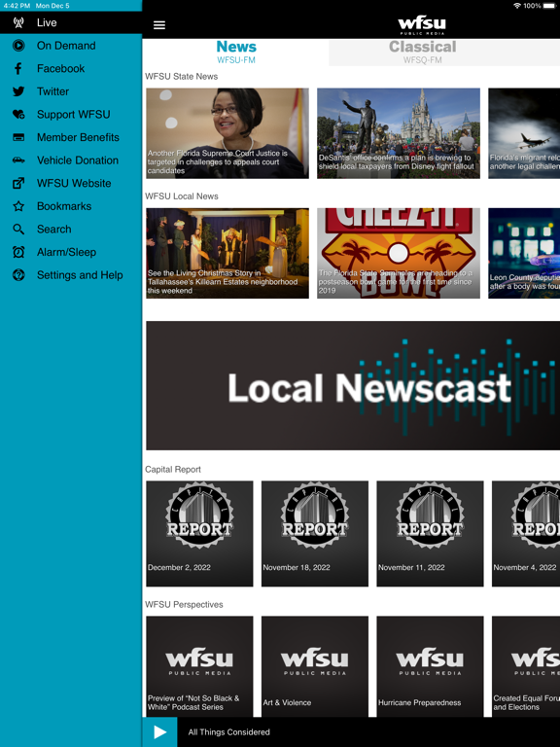Viewport: 560px width, 747px height.
Task: Open Created Equal Forum and Elections episode
Action: (526, 667)
